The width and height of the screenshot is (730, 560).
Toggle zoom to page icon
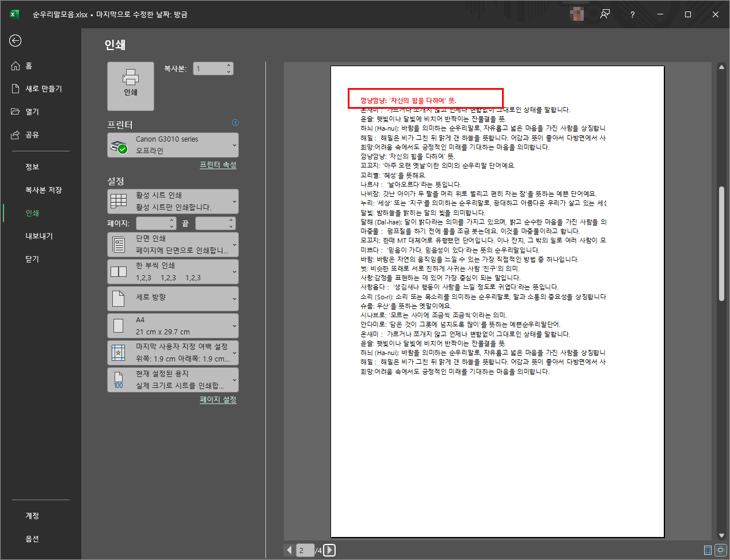(x=720, y=550)
